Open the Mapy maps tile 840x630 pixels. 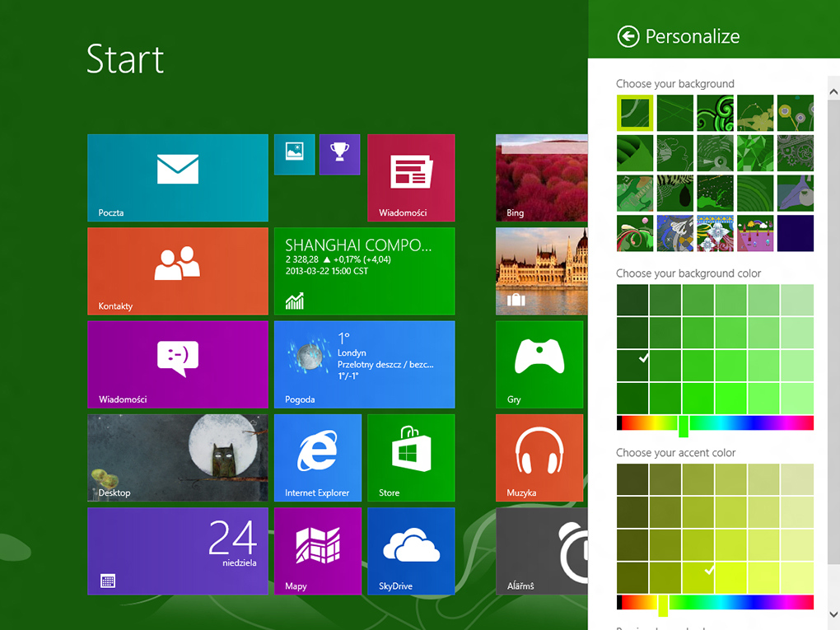pyautogui.click(x=317, y=551)
